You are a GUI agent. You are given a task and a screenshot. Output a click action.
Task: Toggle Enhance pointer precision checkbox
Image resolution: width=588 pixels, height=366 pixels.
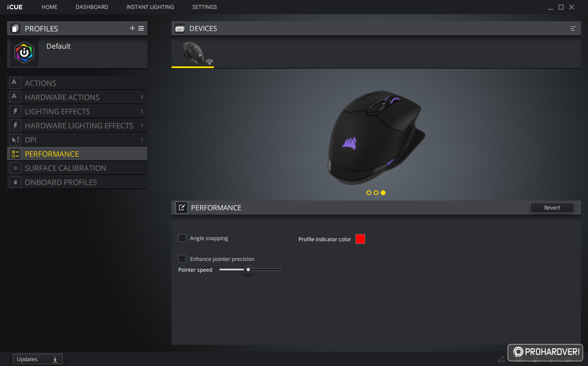point(182,259)
